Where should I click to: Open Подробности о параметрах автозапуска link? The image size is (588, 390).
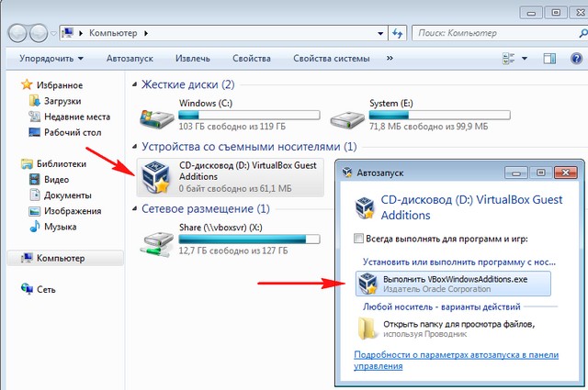[456, 361]
